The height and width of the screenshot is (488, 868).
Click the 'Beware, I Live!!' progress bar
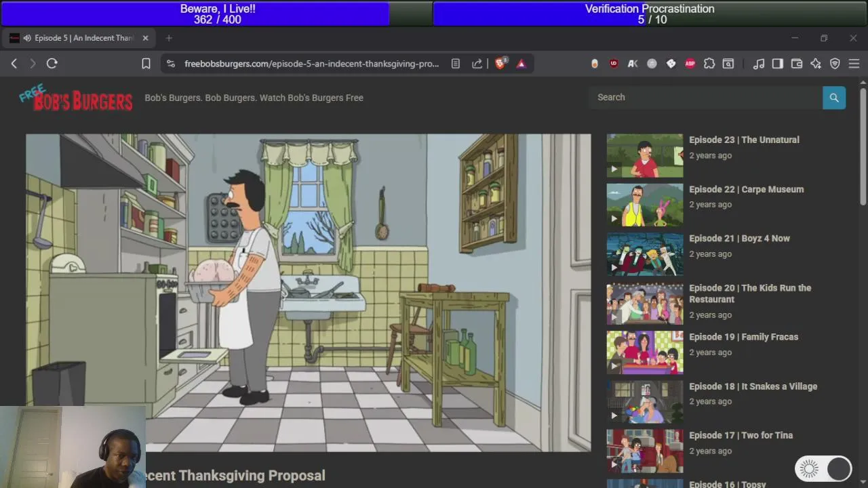point(216,14)
